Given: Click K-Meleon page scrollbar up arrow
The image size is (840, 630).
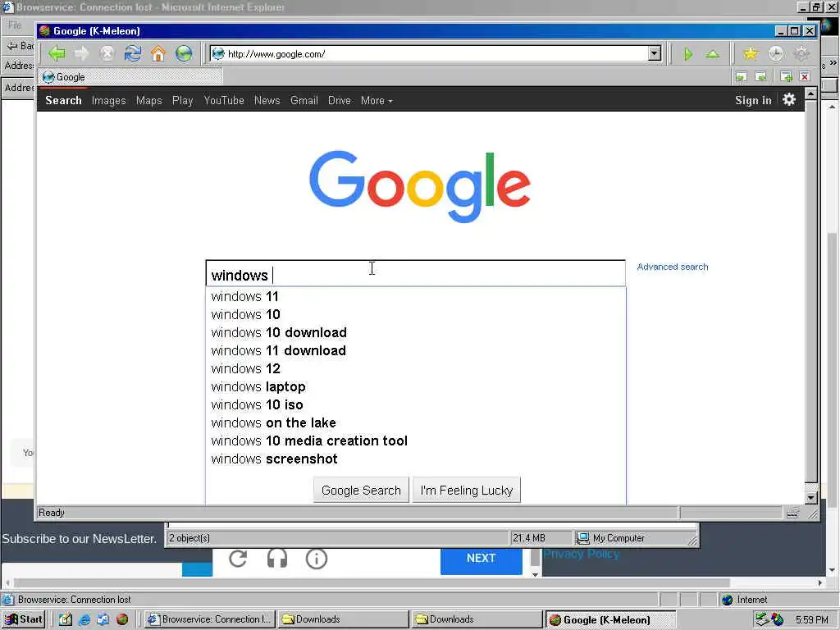Looking at the screenshot, I should point(811,94).
